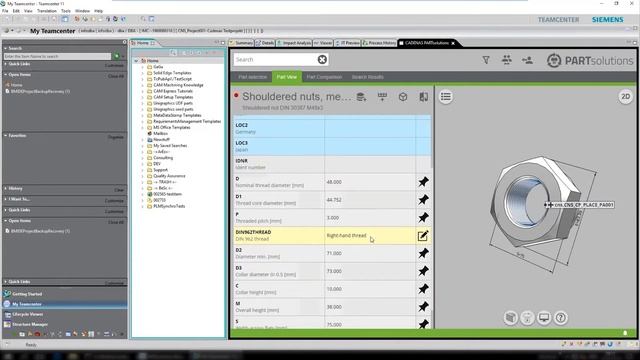Switch to the Part selection tab
The image size is (640, 360).
(x=252, y=77)
